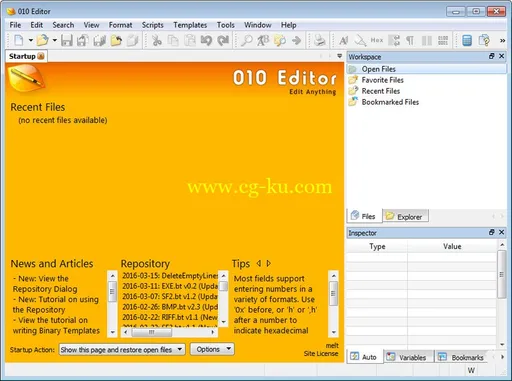Open Replace with the AB icon

[x=263, y=40]
